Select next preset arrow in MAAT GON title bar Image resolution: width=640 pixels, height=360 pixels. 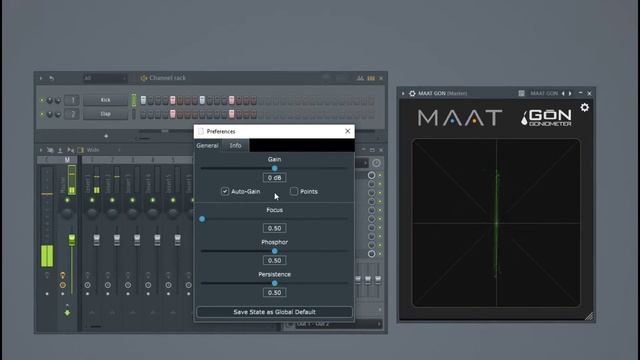pos(570,93)
